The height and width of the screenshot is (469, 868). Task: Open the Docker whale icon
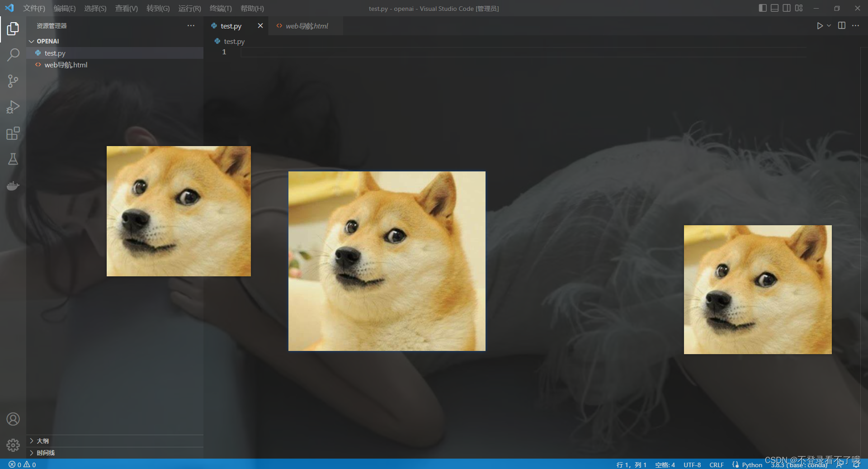(x=13, y=186)
